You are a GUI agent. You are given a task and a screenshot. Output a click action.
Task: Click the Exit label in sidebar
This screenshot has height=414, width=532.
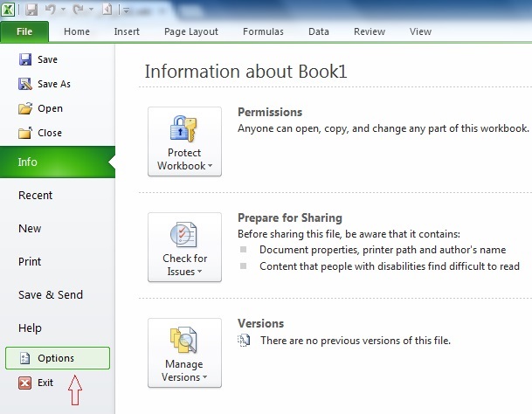coord(45,383)
